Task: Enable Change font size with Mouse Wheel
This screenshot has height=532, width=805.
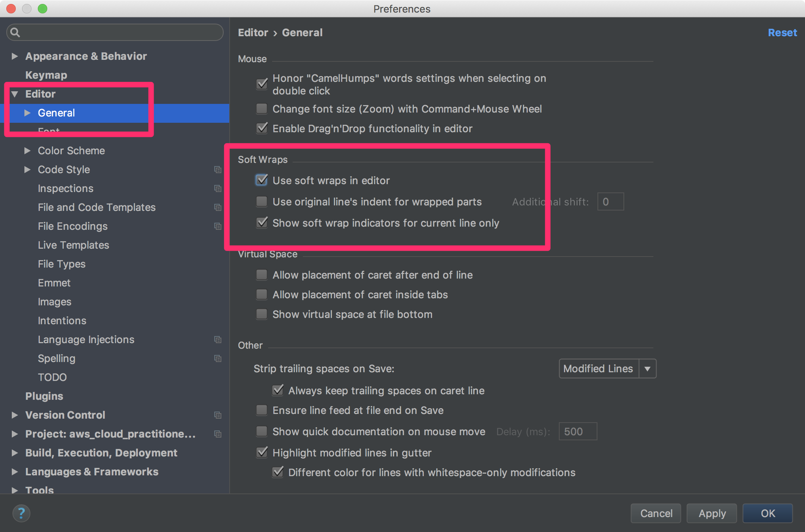Action: point(262,109)
